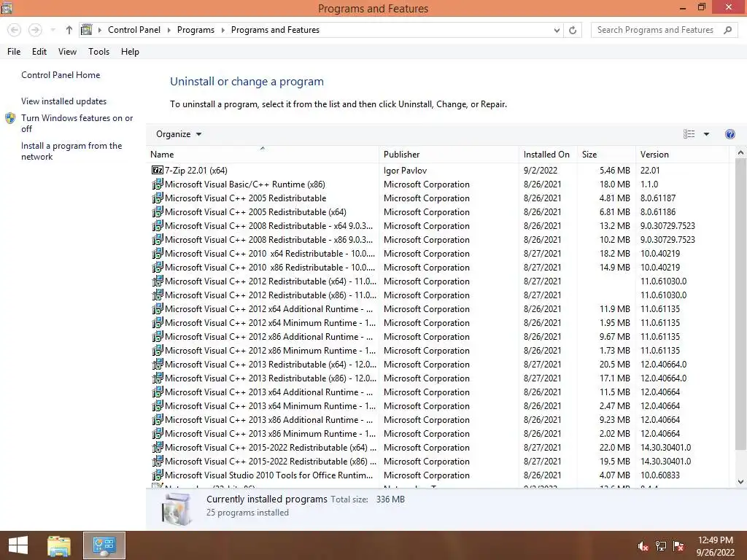Click icon of Visual C++ 2005 Redistributable (x64)
The height and width of the screenshot is (560, 747).
158,212
